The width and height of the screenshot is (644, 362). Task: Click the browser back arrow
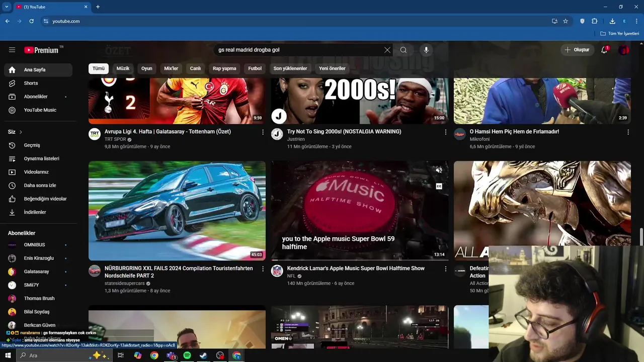(7, 21)
